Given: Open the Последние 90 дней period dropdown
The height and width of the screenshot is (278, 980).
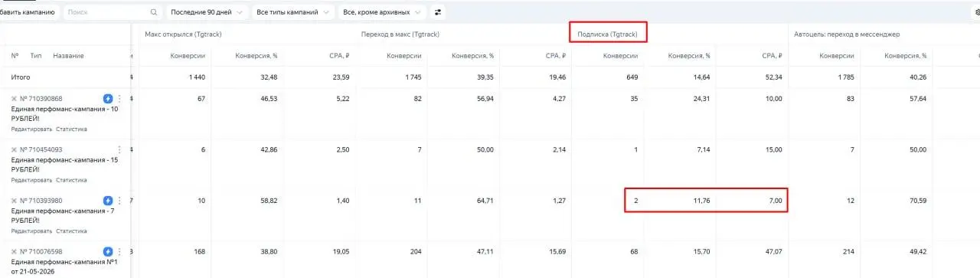Looking at the screenshot, I should [x=208, y=12].
